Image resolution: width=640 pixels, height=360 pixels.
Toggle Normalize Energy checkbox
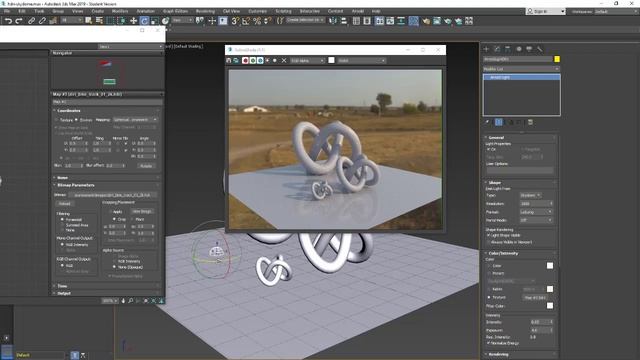pyautogui.click(x=489, y=343)
